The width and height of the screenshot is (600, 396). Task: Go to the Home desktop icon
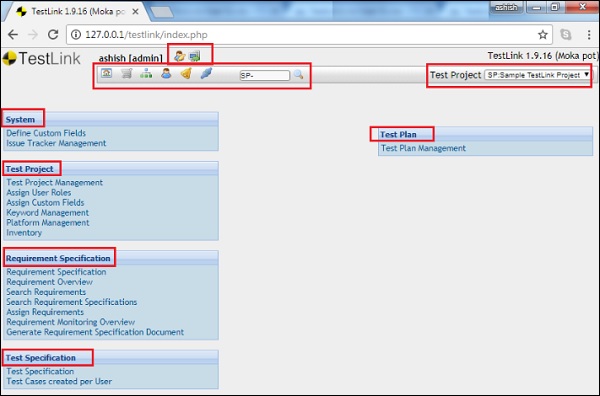(106, 73)
